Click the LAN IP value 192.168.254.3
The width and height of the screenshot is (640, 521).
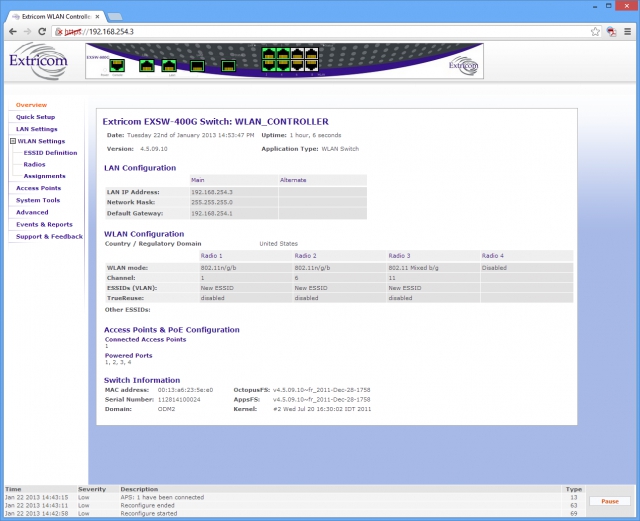212,192
